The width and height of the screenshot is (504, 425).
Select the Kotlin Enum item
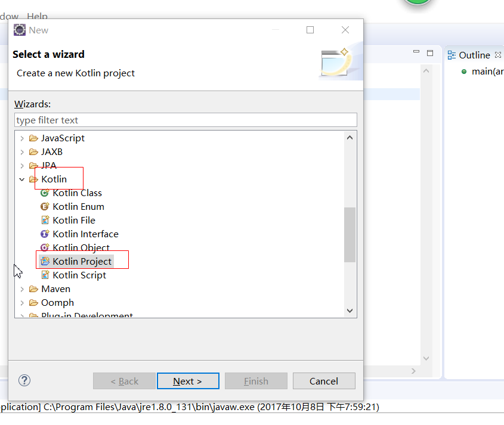click(x=78, y=207)
